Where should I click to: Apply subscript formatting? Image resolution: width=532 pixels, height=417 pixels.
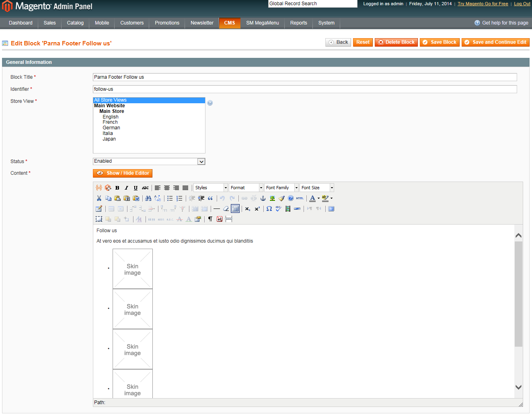coord(248,208)
